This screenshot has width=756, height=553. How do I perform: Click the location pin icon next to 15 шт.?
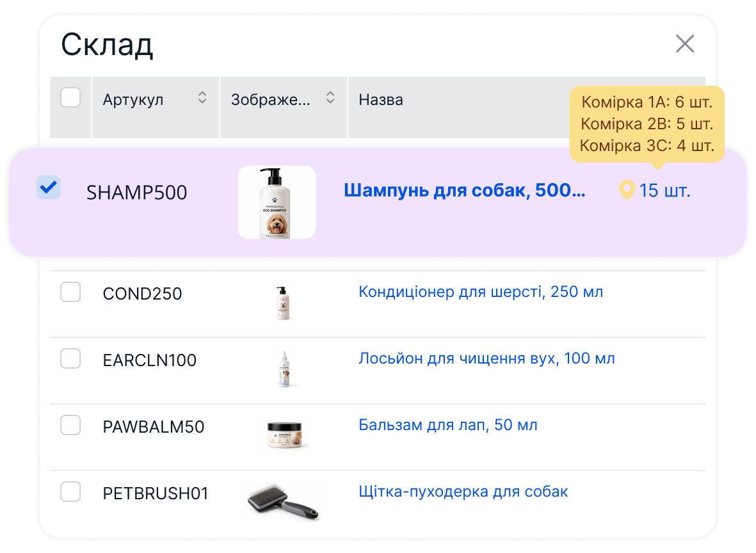pyautogui.click(x=626, y=190)
